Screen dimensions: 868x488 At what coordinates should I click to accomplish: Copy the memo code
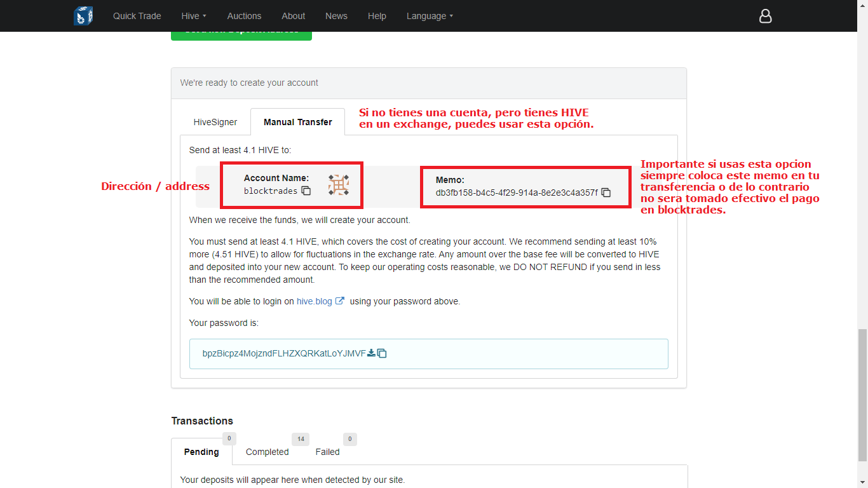tap(606, 193)
